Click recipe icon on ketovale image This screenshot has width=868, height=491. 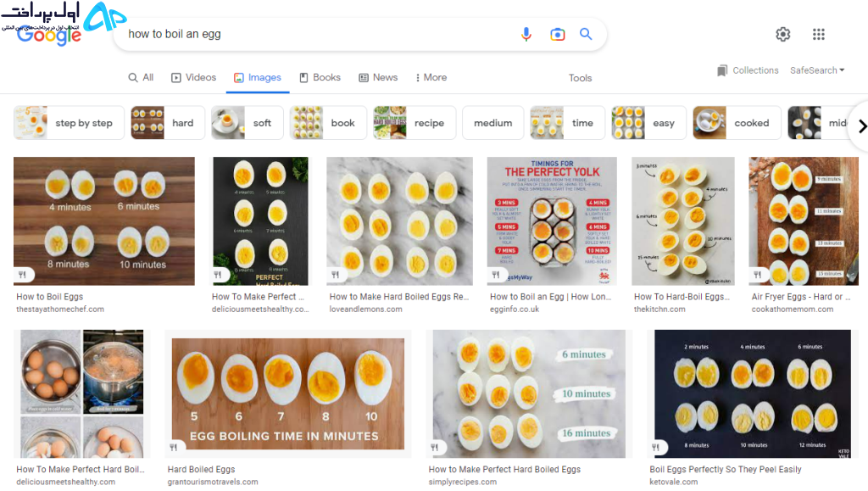[655, 447]
